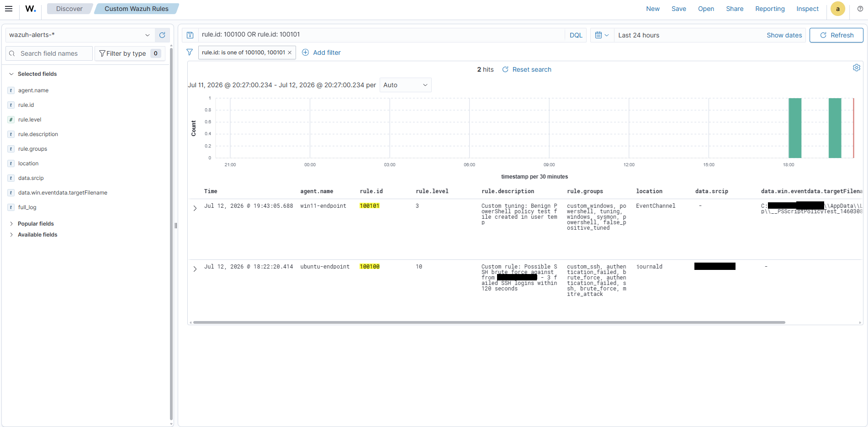868x427 pixels.
Task: Click the Refresh button
Action: point(836,35)
